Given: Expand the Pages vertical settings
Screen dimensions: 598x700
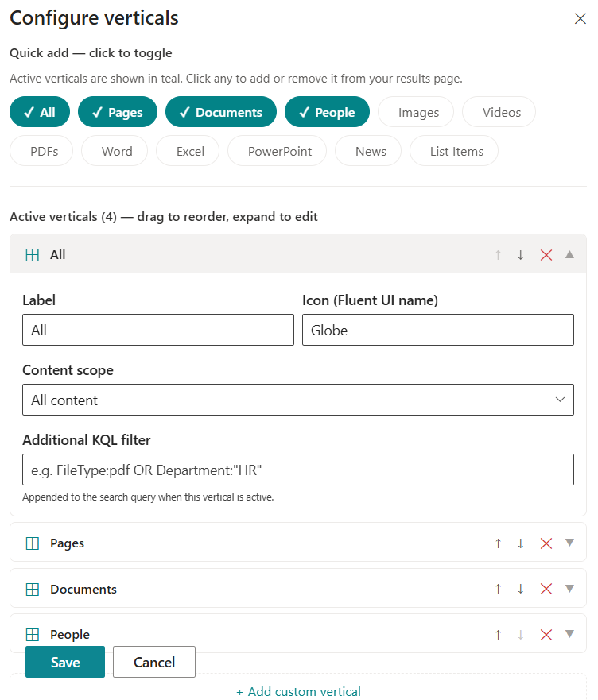Looking at the screenshot, I should point(569,543).
